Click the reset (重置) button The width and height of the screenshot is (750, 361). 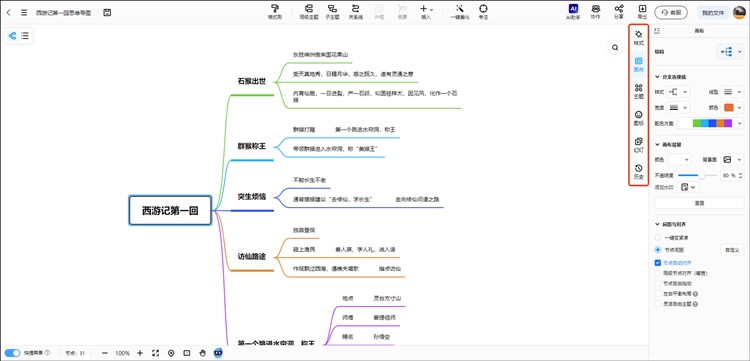click(x=699, y=203)
